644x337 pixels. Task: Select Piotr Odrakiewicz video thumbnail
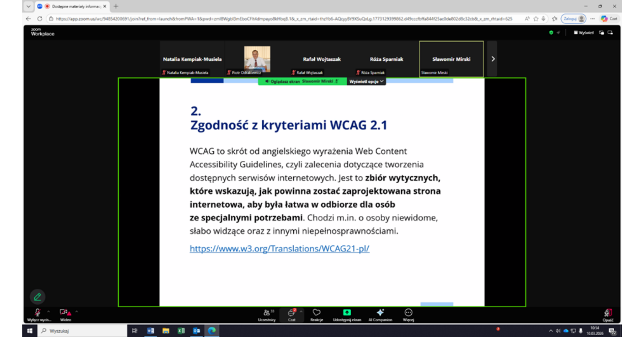click(257, 59)
